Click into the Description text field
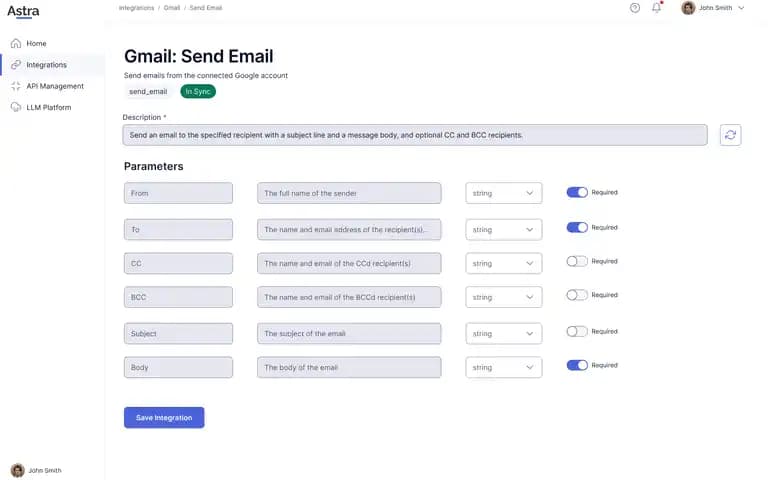Viewport: 768px width, 480px height. [x=415, y=135]
